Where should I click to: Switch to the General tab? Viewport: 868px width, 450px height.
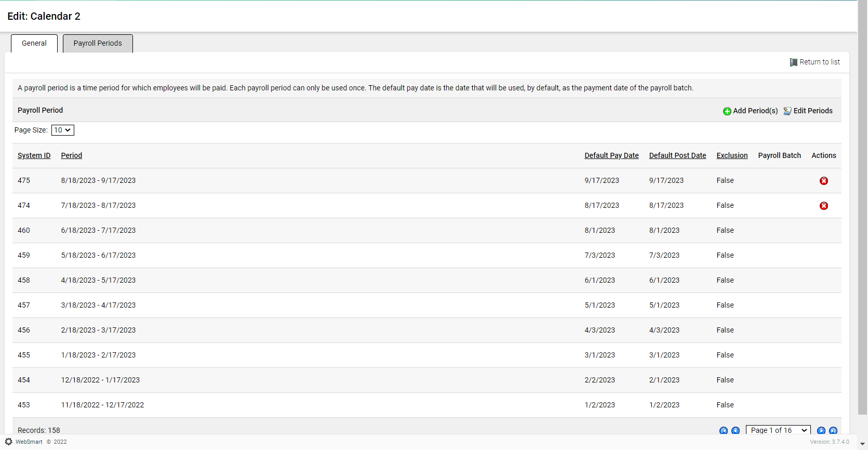click(34, 44)
